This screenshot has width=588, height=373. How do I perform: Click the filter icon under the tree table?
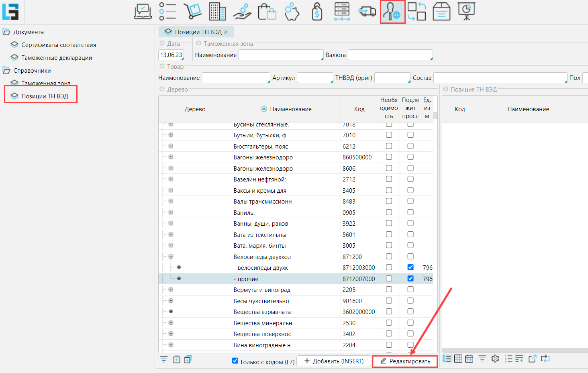coord(164,360)
